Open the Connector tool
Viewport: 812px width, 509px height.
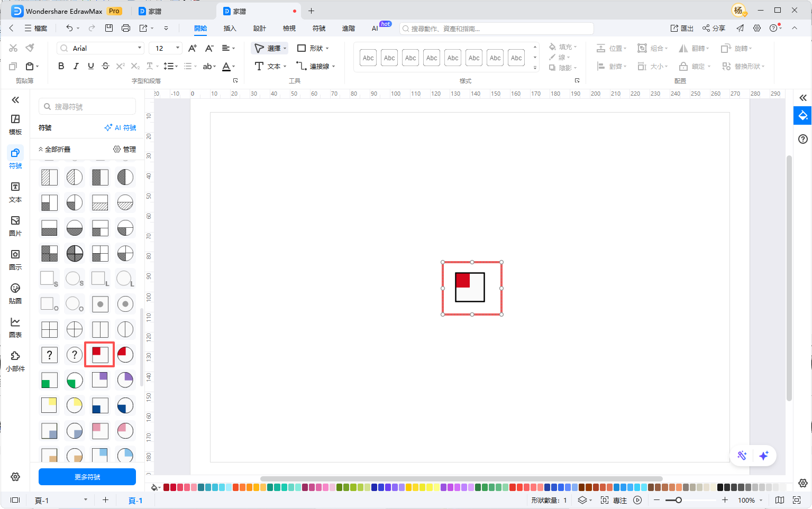(x=315, y=66)
